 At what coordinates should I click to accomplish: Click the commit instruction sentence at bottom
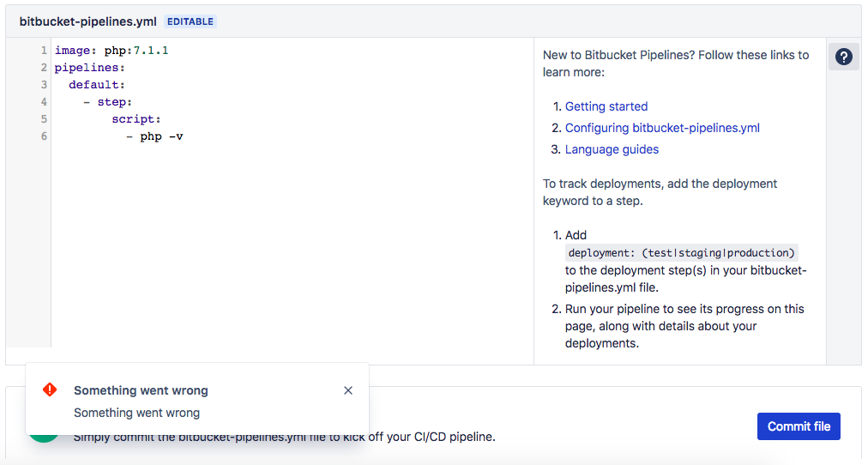coord(284,437)
